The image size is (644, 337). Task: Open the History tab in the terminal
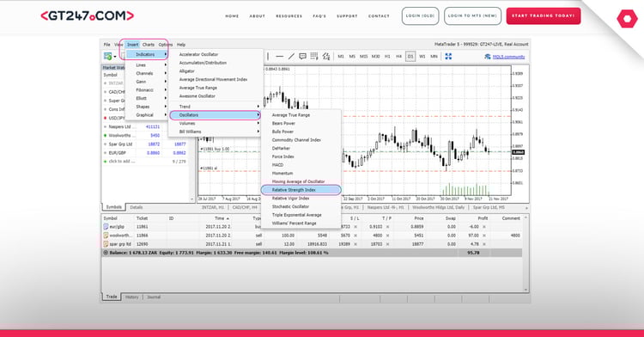(x=132, y=297)
